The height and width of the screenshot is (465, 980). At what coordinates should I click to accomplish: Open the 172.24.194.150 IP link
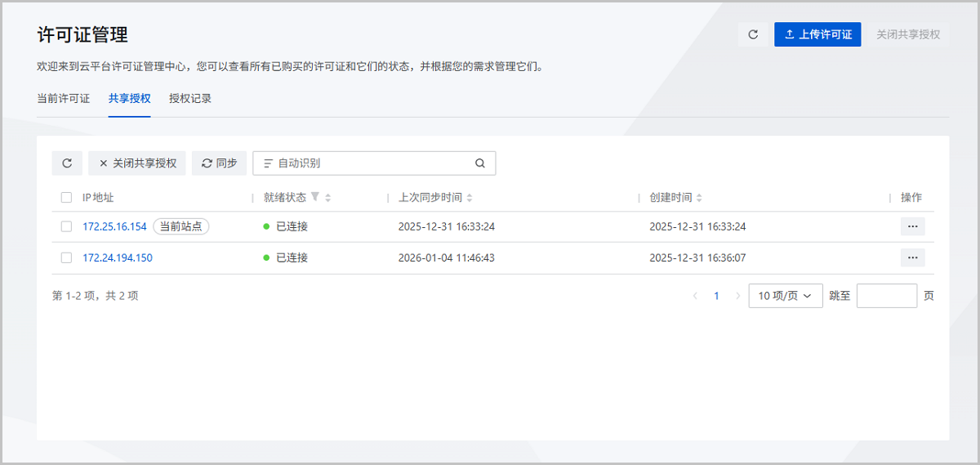tap(118, 257)
